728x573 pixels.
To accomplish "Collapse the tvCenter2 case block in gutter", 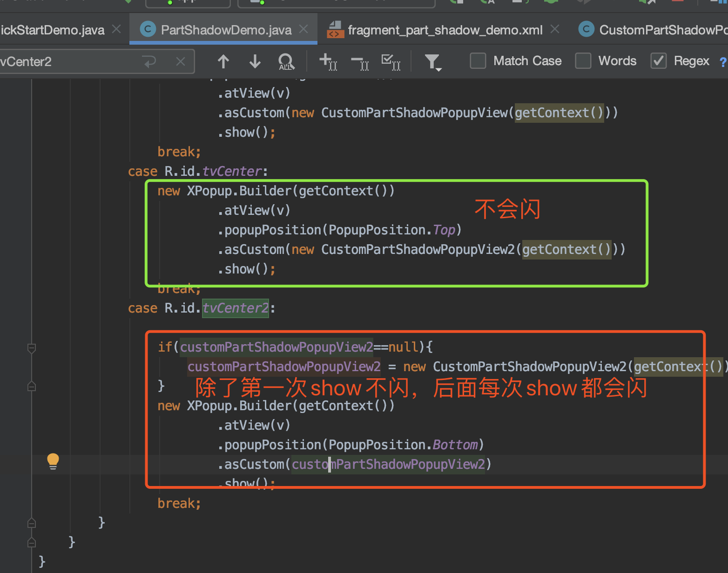I will pyautogui.click(x=31, y=348).
